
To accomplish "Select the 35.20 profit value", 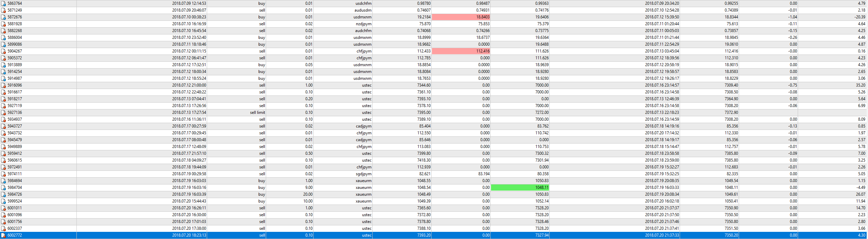I will click(x=861, y=85).
